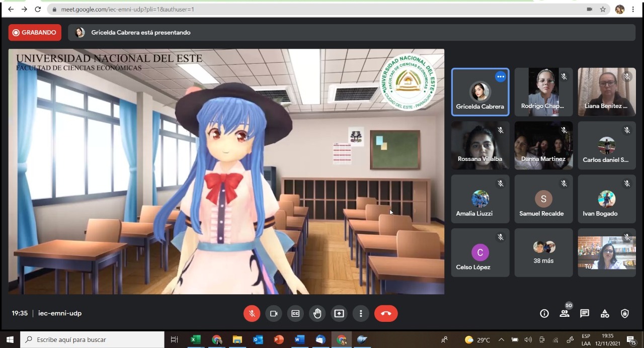
Task: Open the chat panel
Action: 585,313
